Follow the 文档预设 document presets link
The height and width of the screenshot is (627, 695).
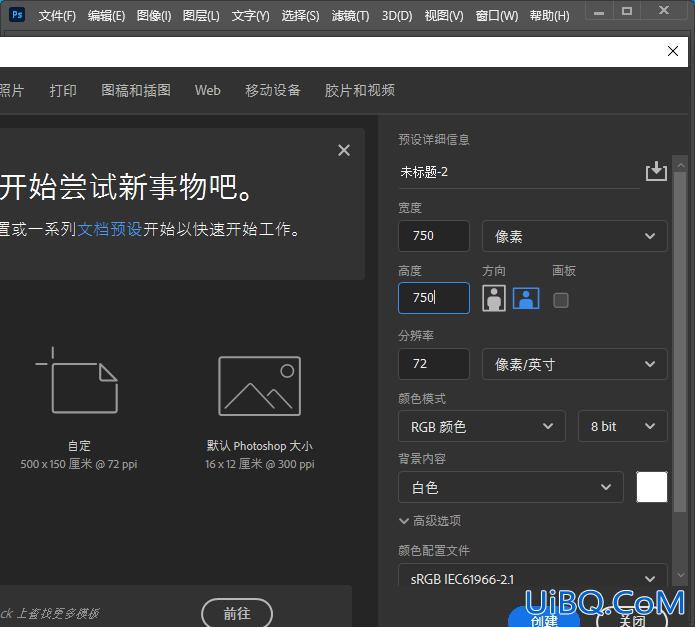tap(109, 229)
